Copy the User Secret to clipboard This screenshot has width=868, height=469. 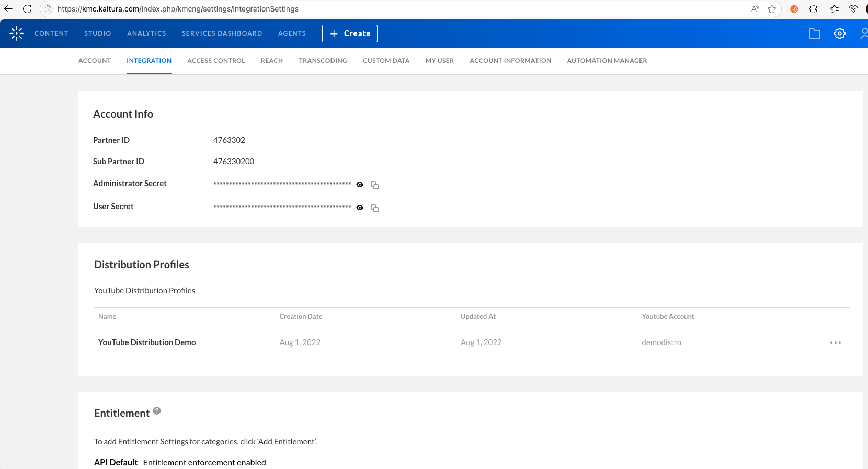point(374,208)
